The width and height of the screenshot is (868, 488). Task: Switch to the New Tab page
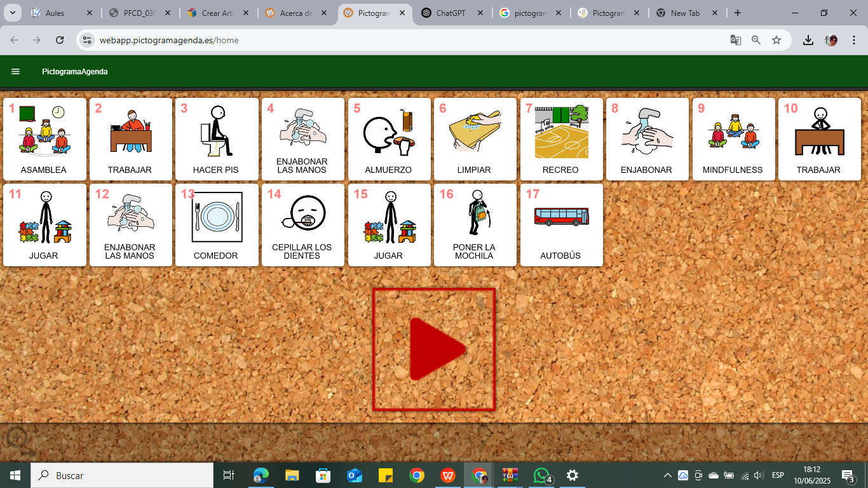tap(685, 12)
